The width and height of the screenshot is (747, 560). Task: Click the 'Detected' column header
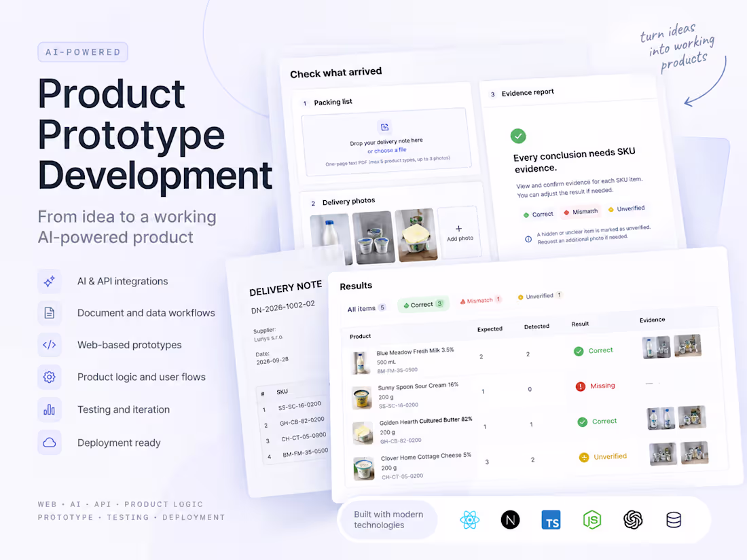[x=536, y=326]
